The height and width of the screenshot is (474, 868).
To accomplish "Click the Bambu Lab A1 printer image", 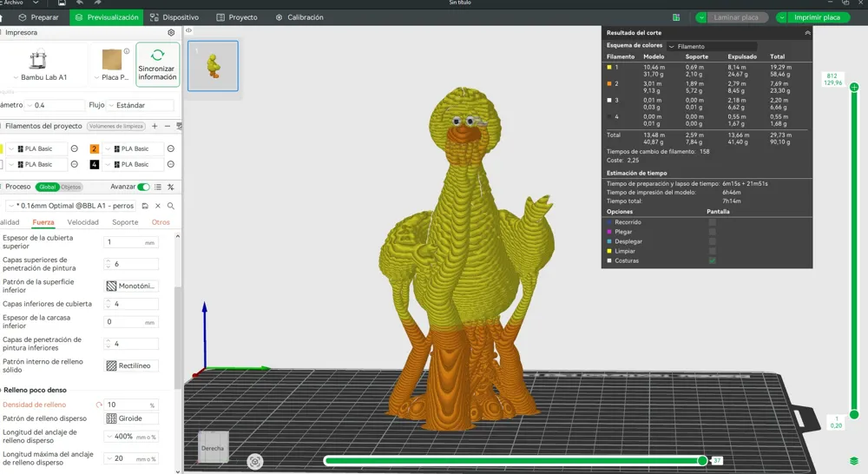I will [x=38, y=59].
